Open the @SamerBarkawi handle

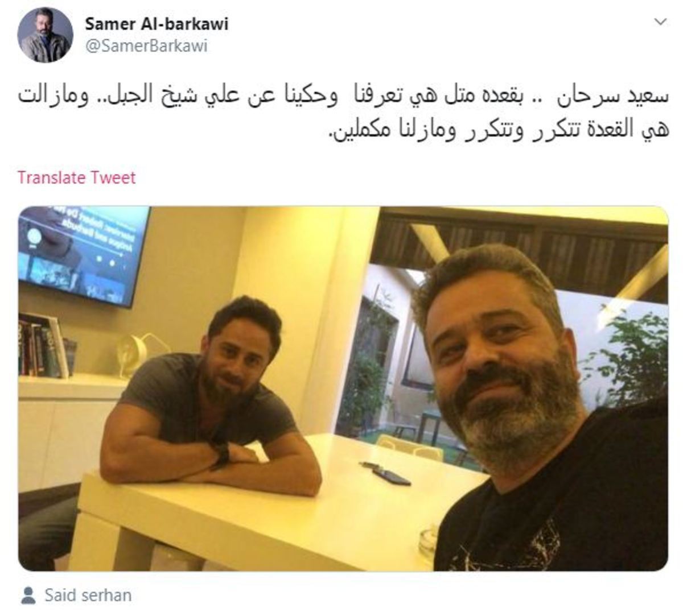pyautogui.click(x=146, y=46)
